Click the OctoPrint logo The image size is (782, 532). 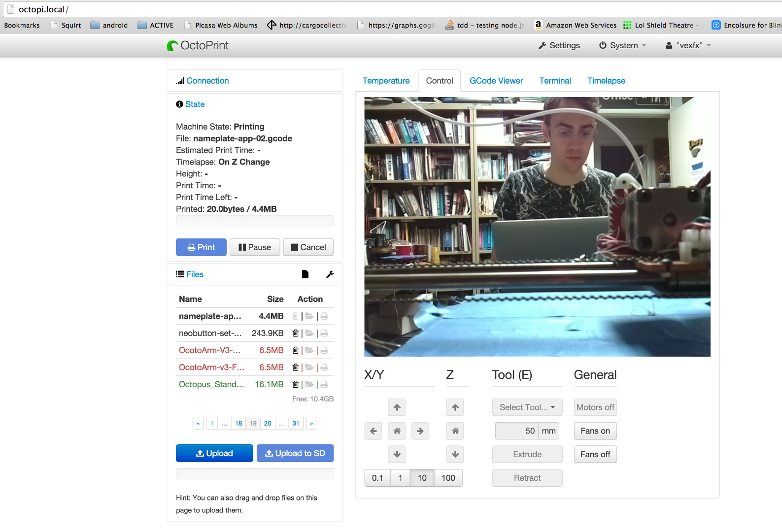[198, 45]
